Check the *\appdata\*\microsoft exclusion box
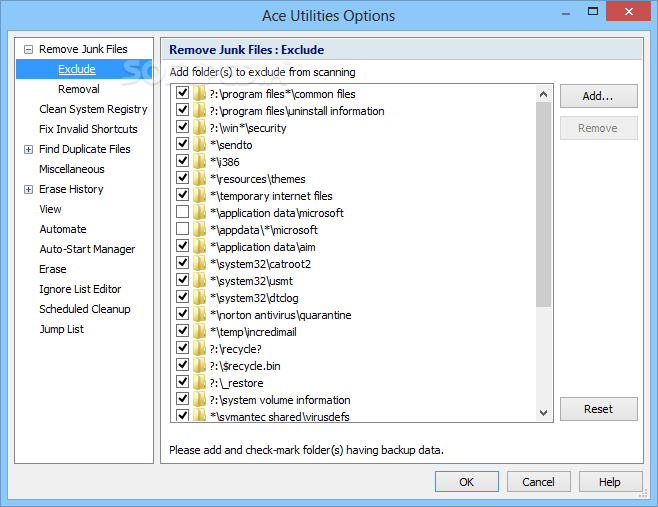This screenshot has width=658, height=507. (x=183, y=229)
